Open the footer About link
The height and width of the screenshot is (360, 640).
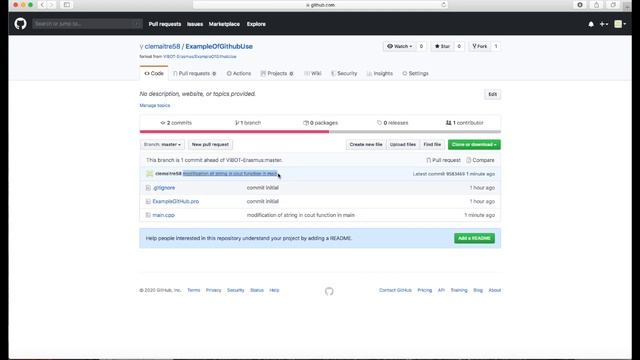[495, 290]
